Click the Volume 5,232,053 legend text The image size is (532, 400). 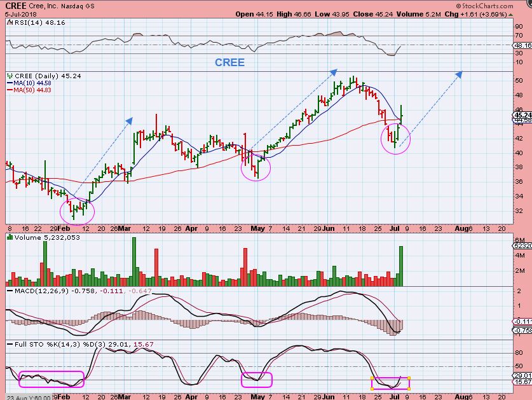tap(47, 237)
